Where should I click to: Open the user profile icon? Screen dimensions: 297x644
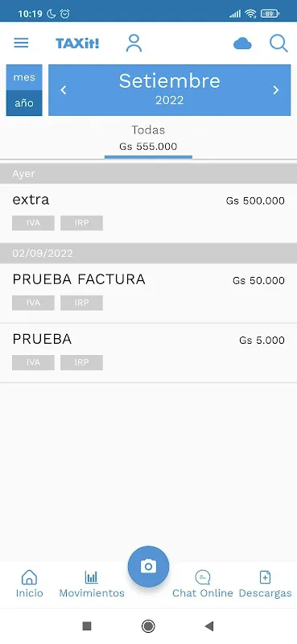pos(134,43)
